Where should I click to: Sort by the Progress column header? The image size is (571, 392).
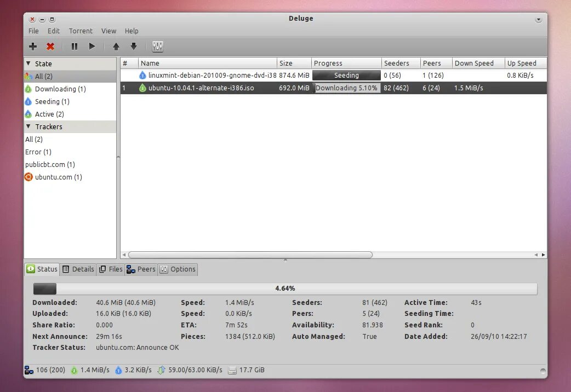[x=346, y=63]
